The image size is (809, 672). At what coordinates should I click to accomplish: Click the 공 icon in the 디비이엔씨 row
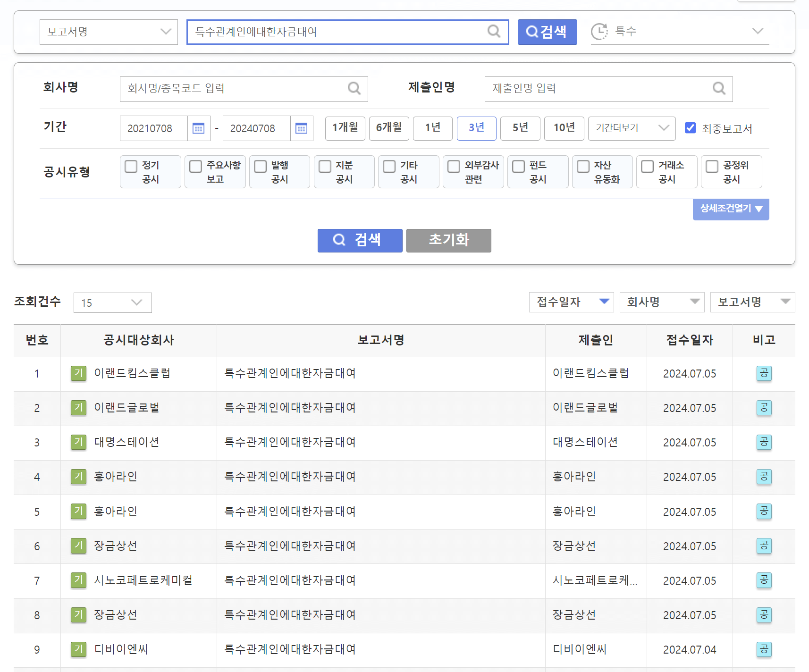click(x=764, y=650)
